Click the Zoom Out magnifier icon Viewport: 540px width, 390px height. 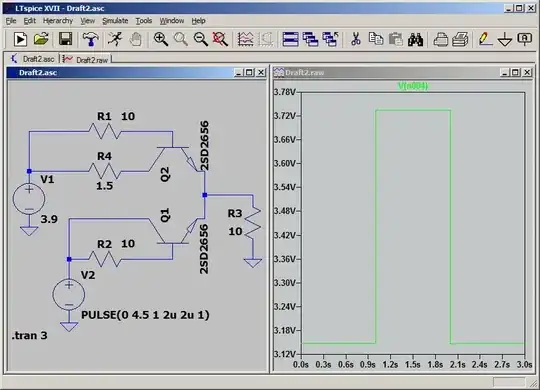click(x=200, y=39)
